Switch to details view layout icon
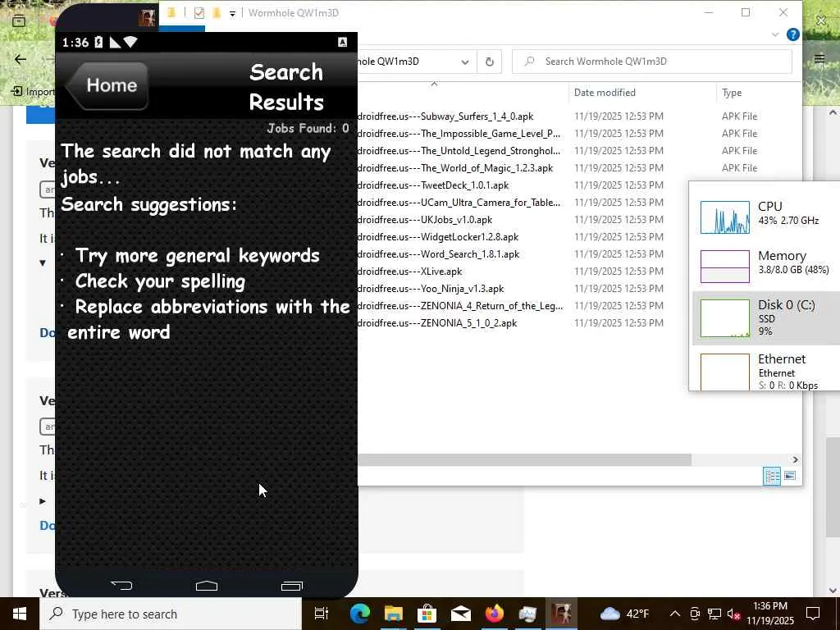The height and width of the screenshot is (630, 840). click(772, 476)
